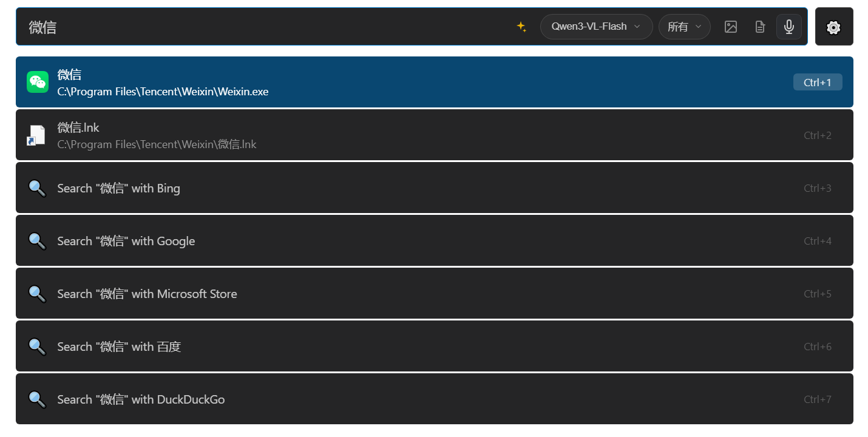
Task: Click the Ctrl+7 shortcut label
Action: click(818, 399)
